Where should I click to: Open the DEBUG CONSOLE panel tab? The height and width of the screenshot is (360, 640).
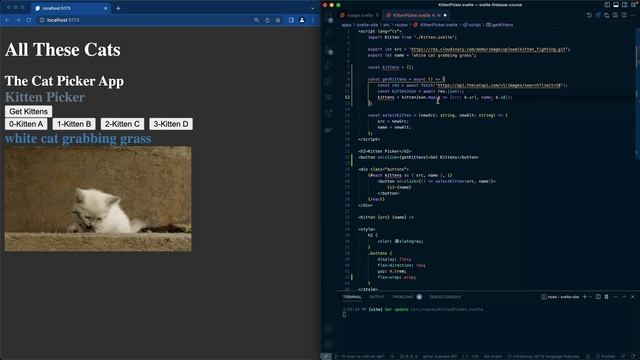(445, 297)
